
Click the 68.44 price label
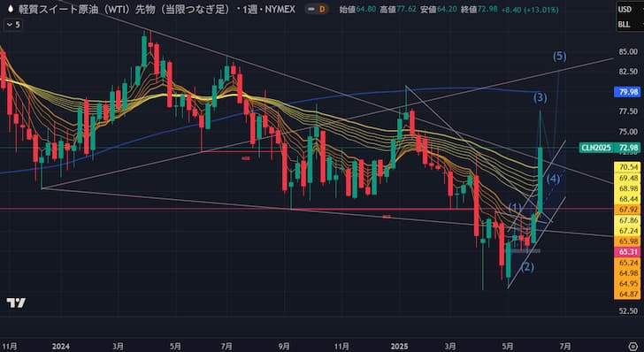[x=627, y=199]
